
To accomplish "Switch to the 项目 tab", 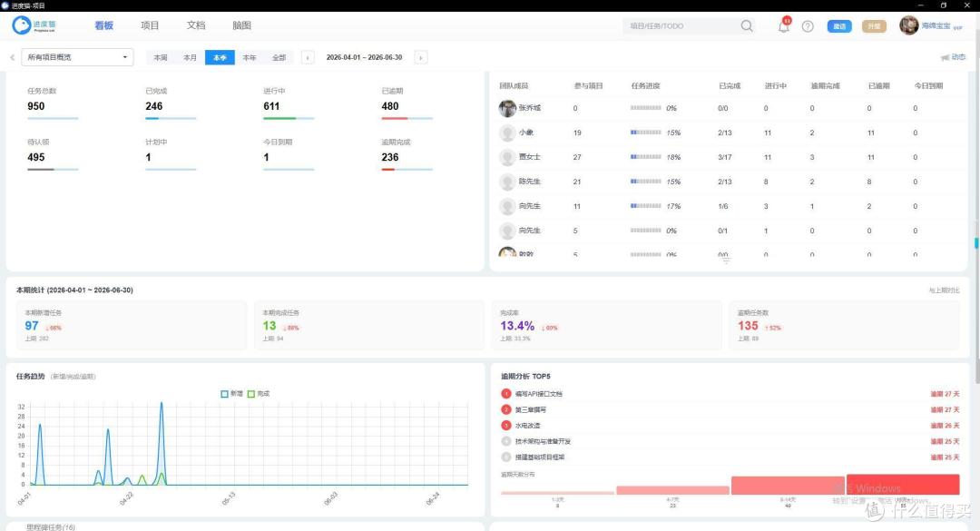I will click(x=150, y=25).
